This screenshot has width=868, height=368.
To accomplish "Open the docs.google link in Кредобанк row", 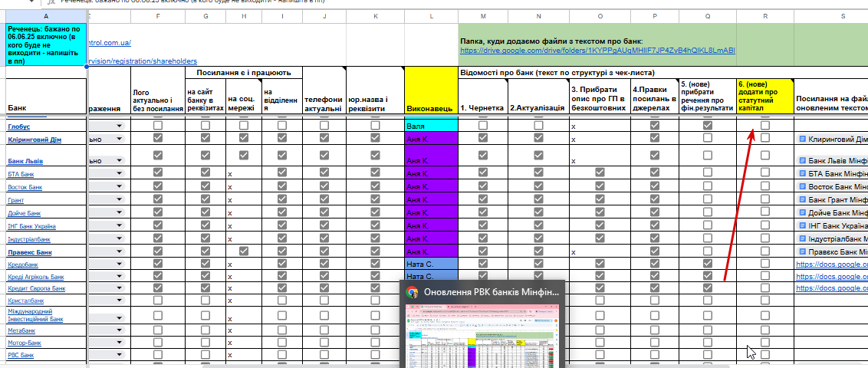I will point(832,265).
